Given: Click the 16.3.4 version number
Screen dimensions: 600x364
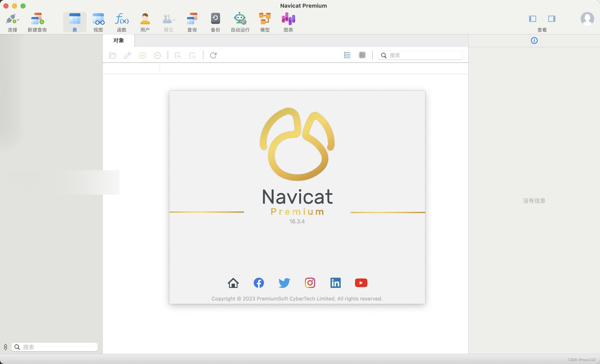Looking at the screenshot, I should (297, 221).
